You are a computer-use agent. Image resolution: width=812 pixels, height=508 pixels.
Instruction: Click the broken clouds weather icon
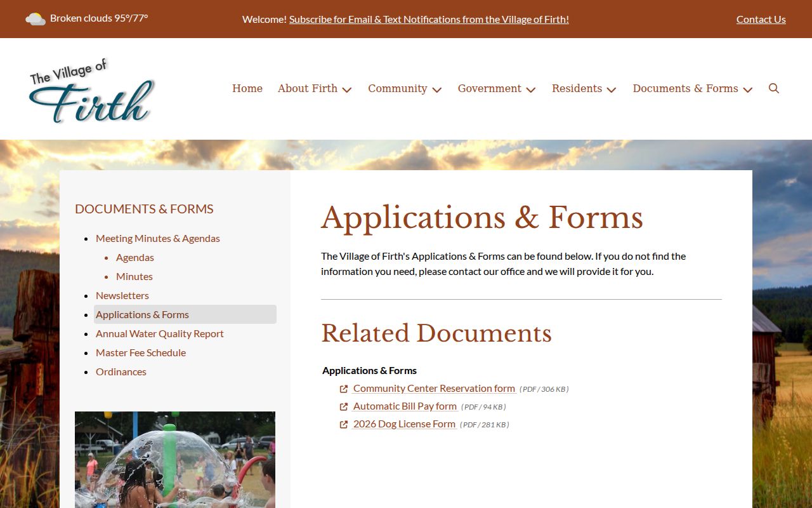click(36, 19)
